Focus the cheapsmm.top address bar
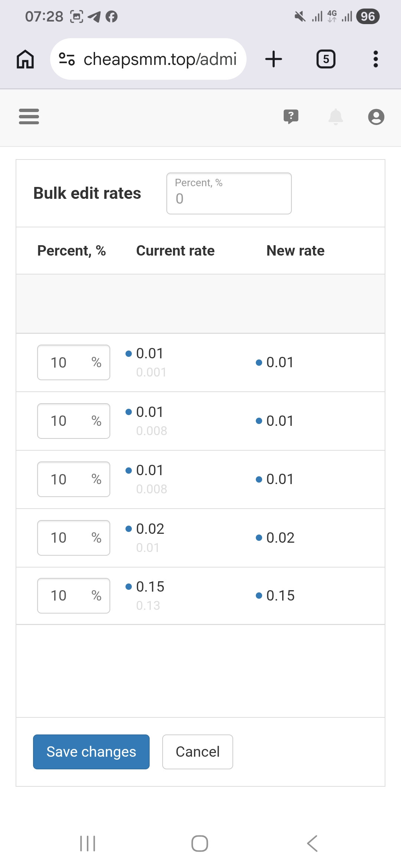Screen dimensions: 401x868 pyautogui.click(x=148, y=59)
